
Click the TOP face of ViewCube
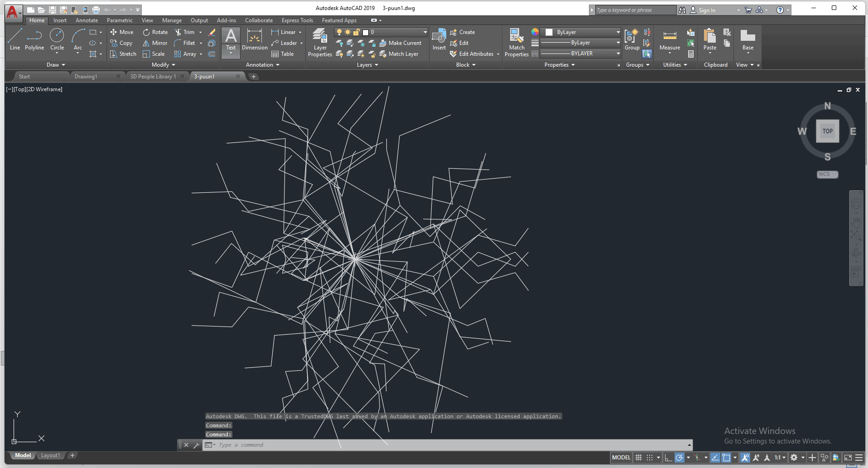coord(827,131)
